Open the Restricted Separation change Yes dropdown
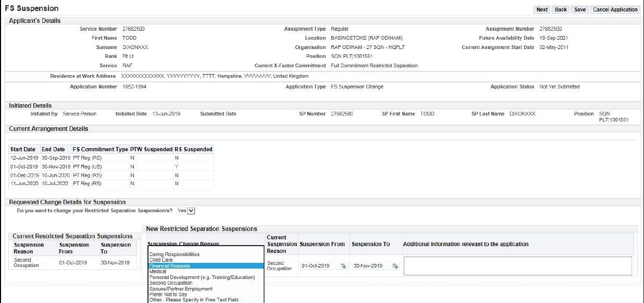This screenshot has width=644, height=303. pos(186,211)
